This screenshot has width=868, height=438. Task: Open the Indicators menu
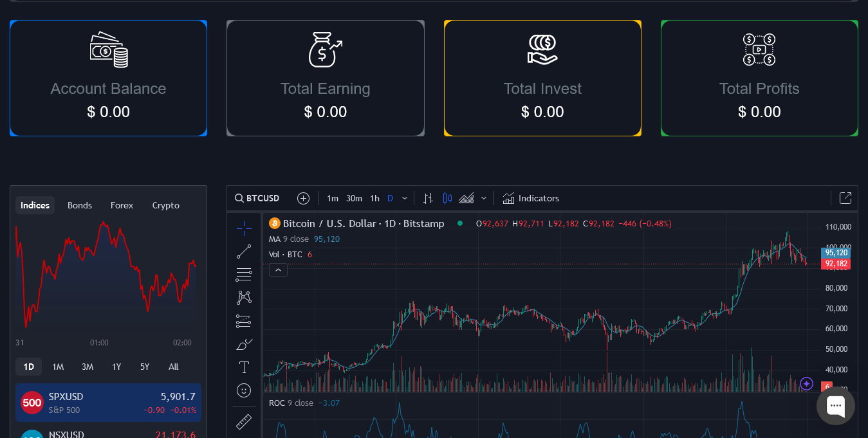point(531,198)
